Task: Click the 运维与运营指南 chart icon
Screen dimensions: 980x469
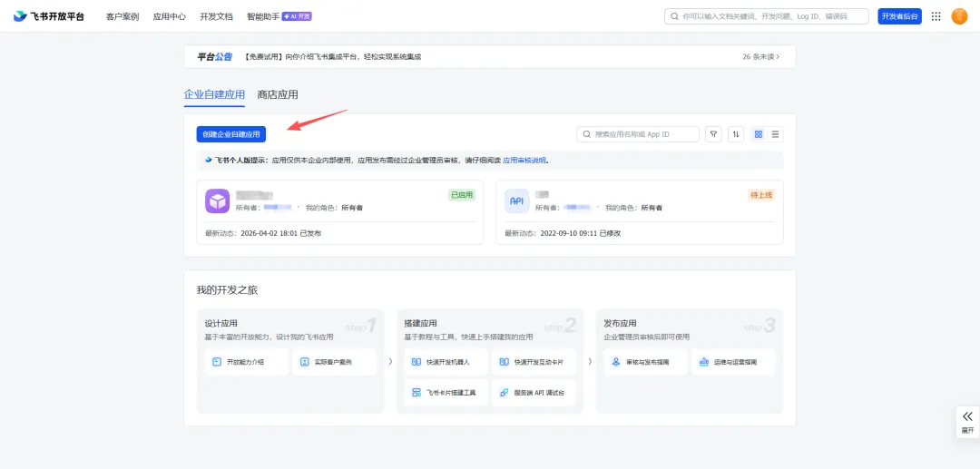Action: [x=703, y=362]
